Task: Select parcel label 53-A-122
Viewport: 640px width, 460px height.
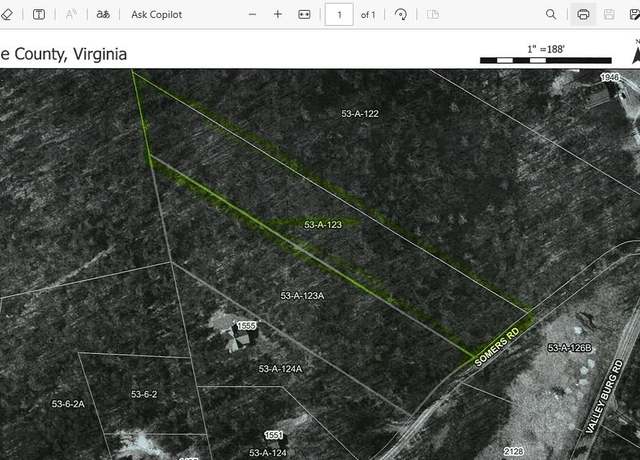Action: tap(360, 113)
